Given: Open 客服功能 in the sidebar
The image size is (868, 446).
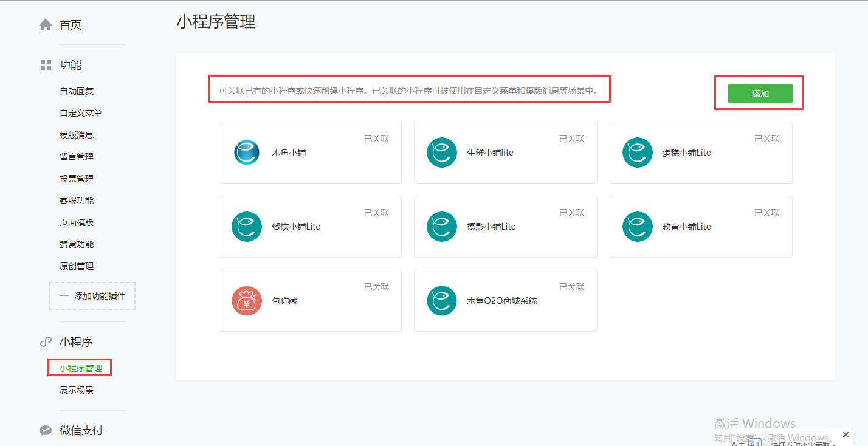Looking at the screenshot, I should pyautogui.click(x=77, y=201).
